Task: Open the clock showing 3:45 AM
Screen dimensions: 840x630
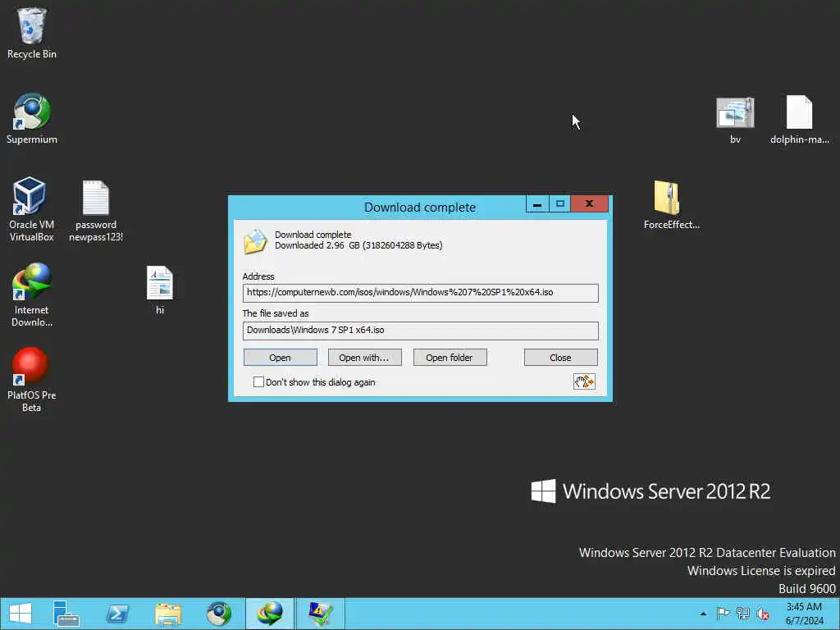Action: 804,614
